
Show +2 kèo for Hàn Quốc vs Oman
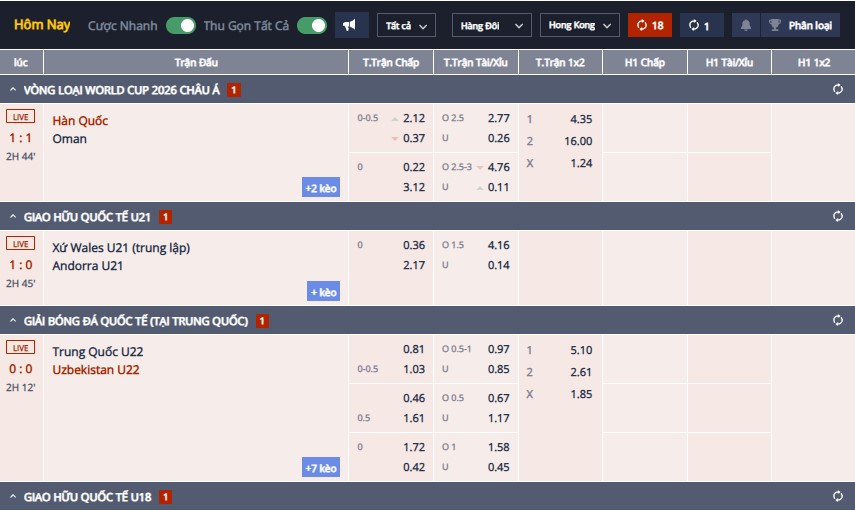pyautogui.click(x=321, y=187)
